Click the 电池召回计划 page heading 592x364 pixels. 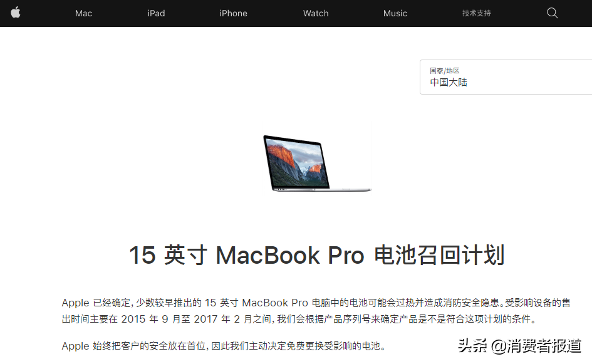point(317,255)
